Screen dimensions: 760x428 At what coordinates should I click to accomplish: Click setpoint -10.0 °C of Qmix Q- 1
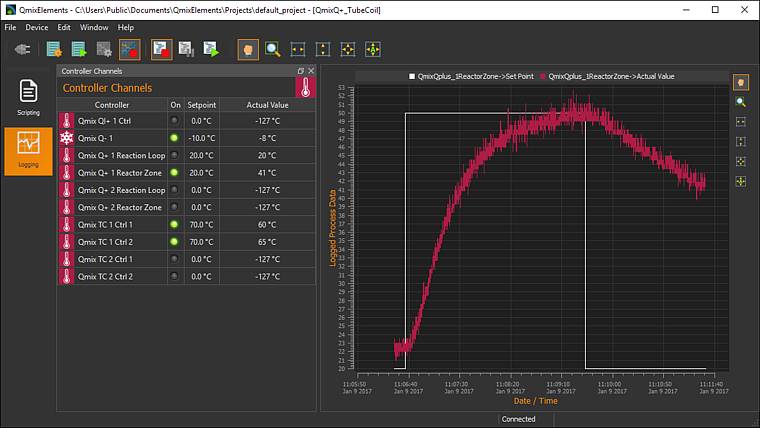point(202,138)
